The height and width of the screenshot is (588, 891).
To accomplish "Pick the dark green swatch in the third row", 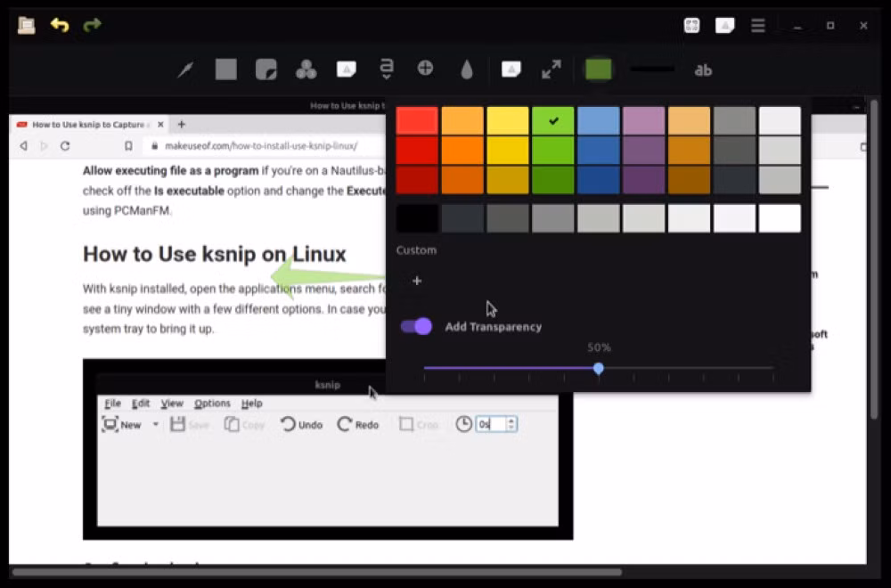I will [x=553, y=180].
